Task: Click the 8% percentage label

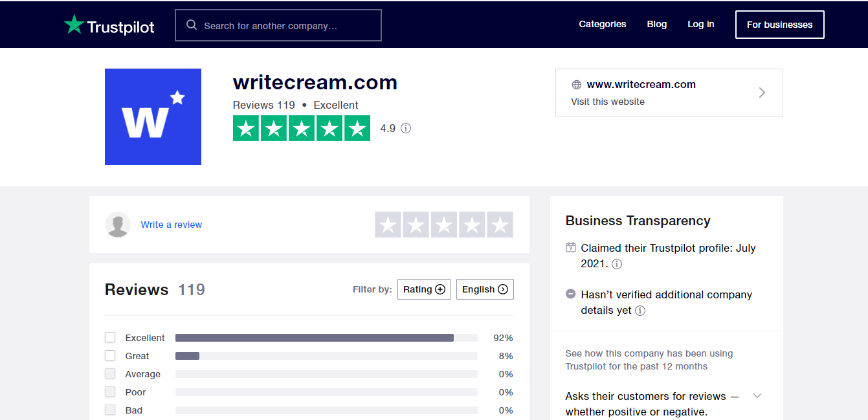Action: tap(506, 356)
